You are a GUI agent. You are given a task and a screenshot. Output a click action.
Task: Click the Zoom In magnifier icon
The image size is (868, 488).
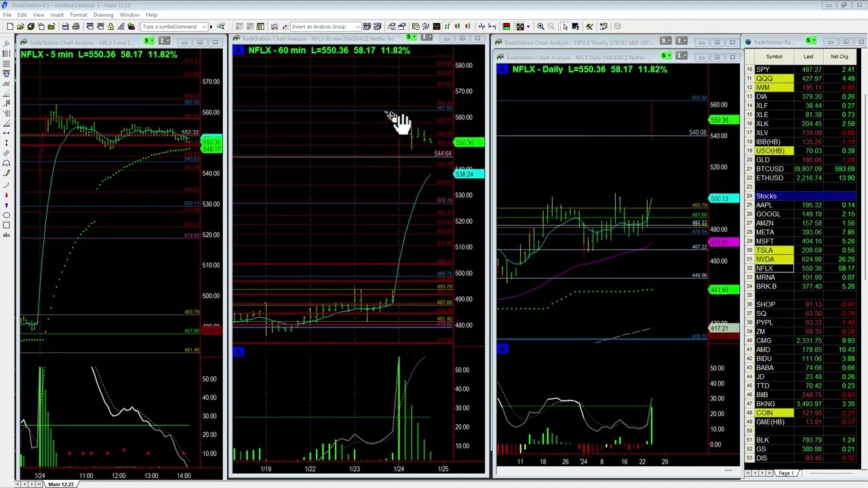pos(540,26)
